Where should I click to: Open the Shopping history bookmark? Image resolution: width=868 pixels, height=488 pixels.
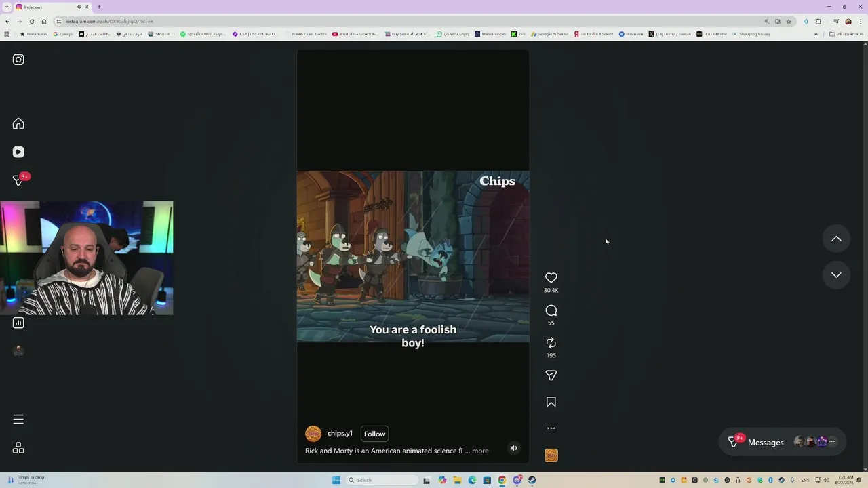pos(751,34)
